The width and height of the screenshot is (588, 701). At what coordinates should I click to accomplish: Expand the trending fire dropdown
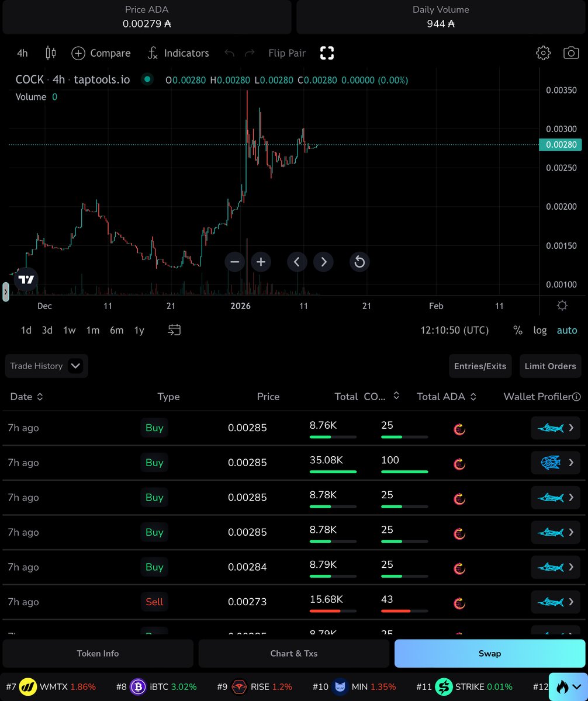pos(568,686)
